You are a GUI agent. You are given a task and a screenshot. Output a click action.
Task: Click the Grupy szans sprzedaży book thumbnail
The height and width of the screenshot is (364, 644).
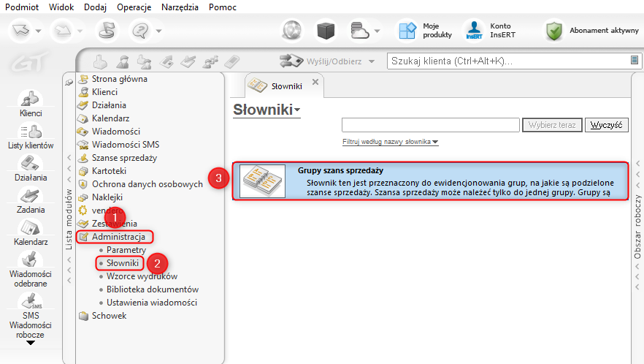coord(262,181)
